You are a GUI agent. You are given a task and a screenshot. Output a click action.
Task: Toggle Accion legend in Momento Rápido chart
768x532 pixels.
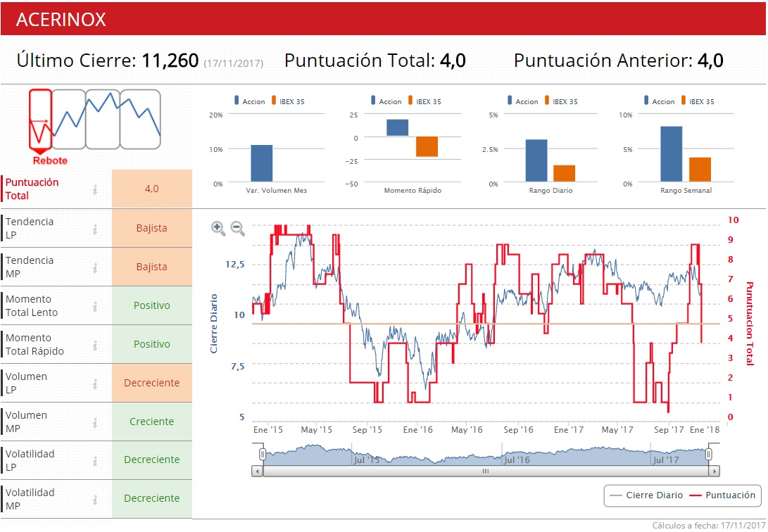[x=386, y=101]
